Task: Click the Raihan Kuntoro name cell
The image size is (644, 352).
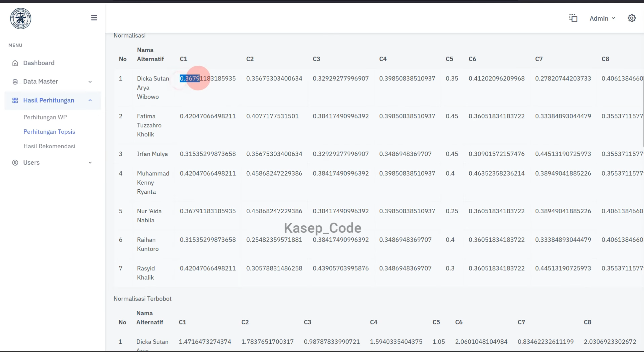Action: 148,244
